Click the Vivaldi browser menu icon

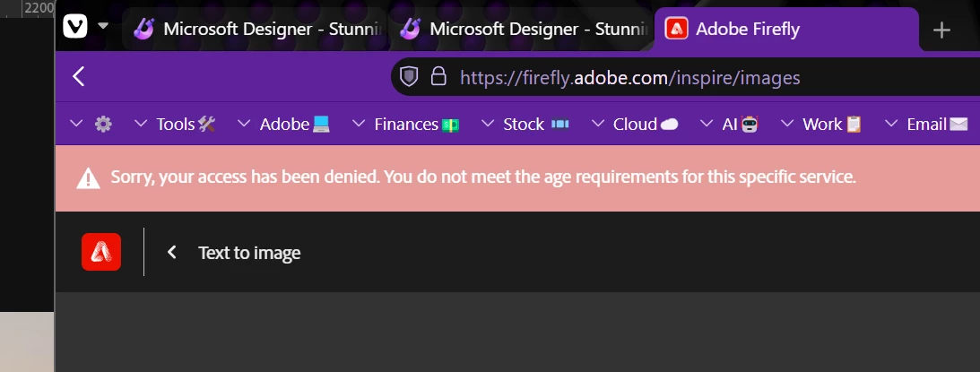click(74, 27)
